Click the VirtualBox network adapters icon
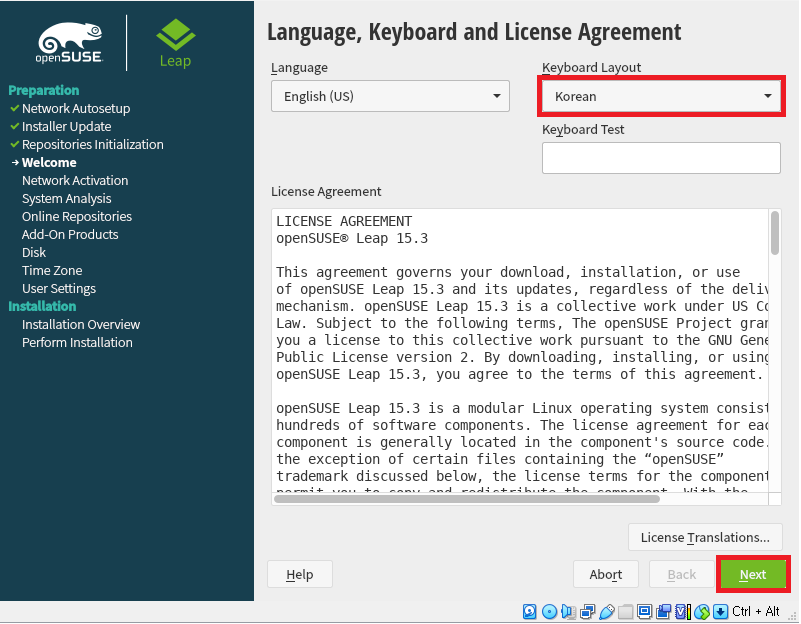 click(588, 611)
